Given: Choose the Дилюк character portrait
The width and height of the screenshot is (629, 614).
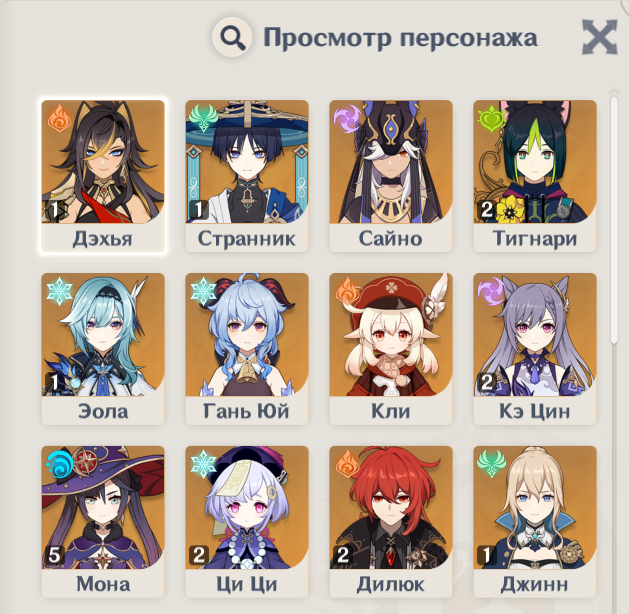Looking at the screenshot, I should click(x=391, y=507).
